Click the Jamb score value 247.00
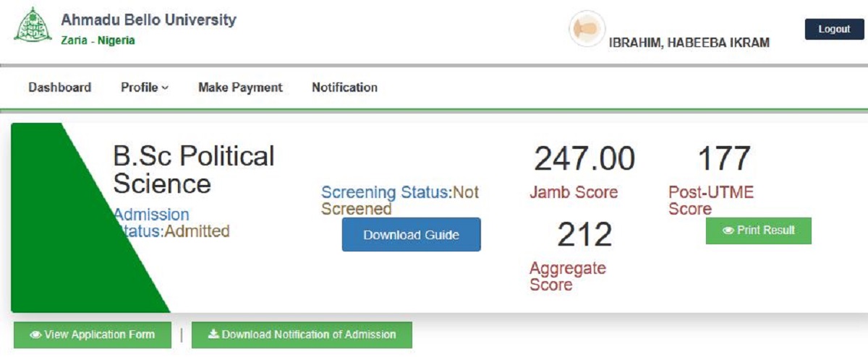 click(x=584, y=159)
